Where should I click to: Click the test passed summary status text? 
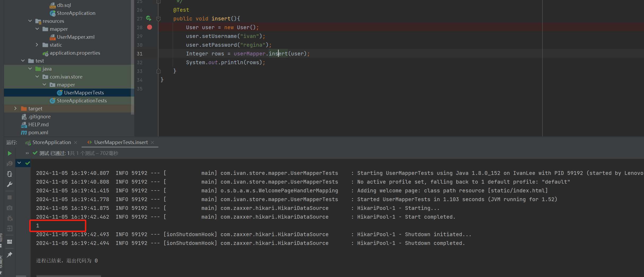coord(79,153)
